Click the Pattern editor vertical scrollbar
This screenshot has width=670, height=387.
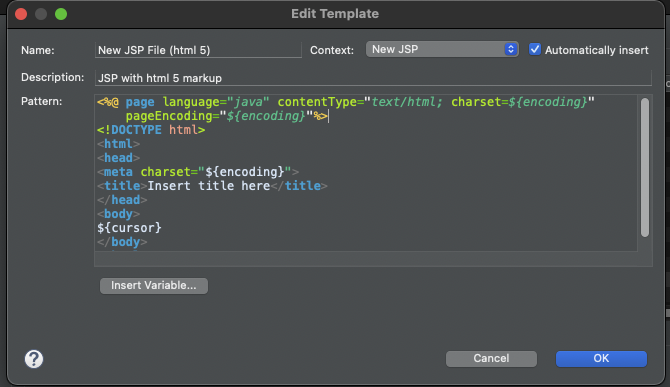pyautogui.click(x=645, y=167)
